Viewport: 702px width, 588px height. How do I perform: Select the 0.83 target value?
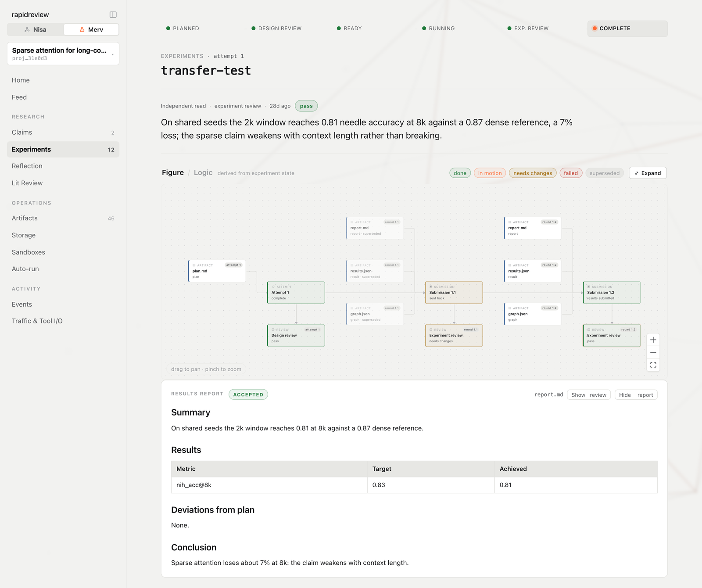point(431,485)
